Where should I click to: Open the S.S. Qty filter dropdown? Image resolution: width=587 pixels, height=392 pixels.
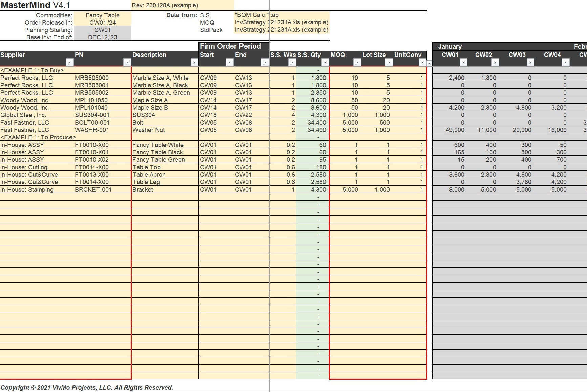coord(326,62)
